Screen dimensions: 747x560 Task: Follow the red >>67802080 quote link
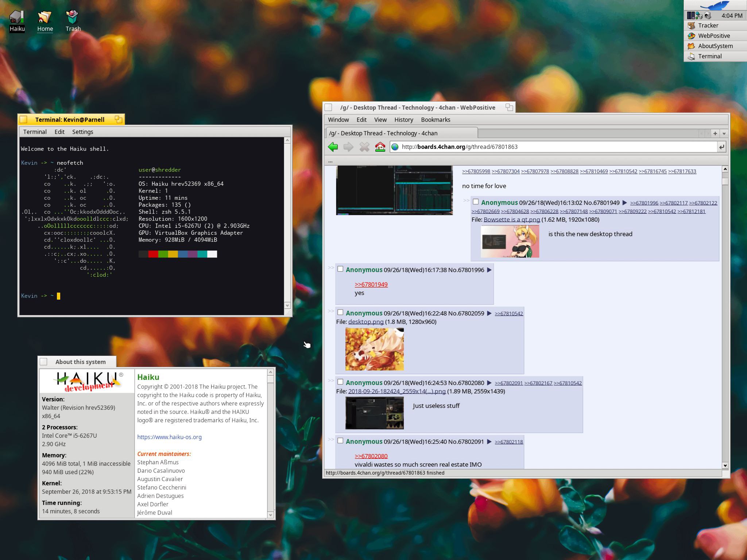pyautogui.click(x=371, y=456)
